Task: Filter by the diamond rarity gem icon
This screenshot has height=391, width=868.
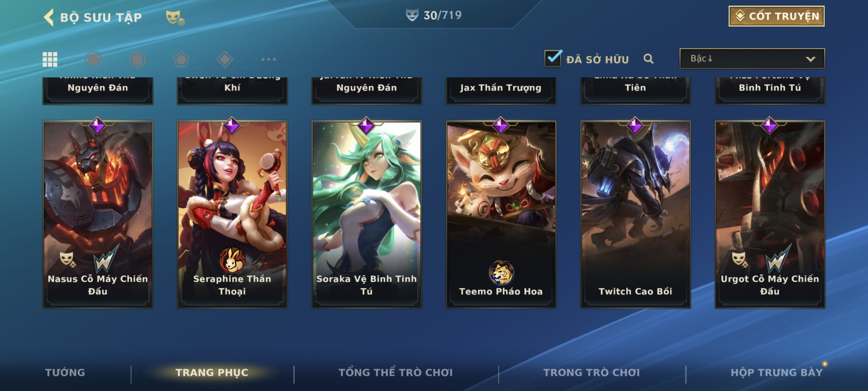Action: [x=225, y=59]
